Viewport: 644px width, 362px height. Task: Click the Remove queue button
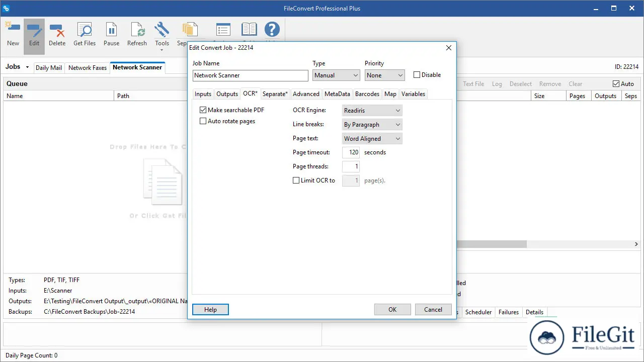tap(550, 84)
